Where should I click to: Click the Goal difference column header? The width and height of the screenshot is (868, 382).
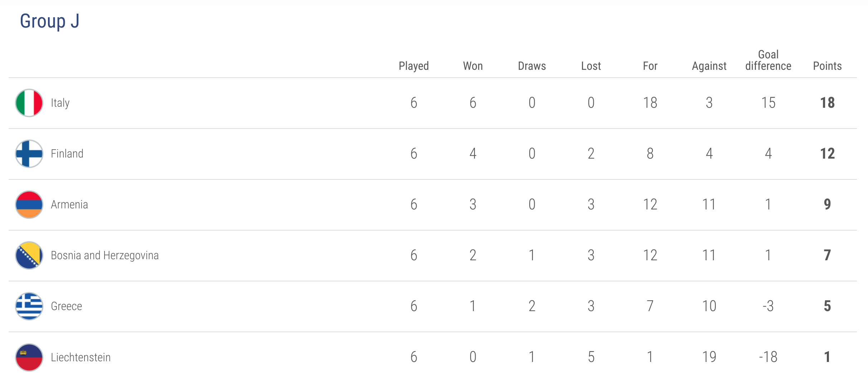(768, 60)
